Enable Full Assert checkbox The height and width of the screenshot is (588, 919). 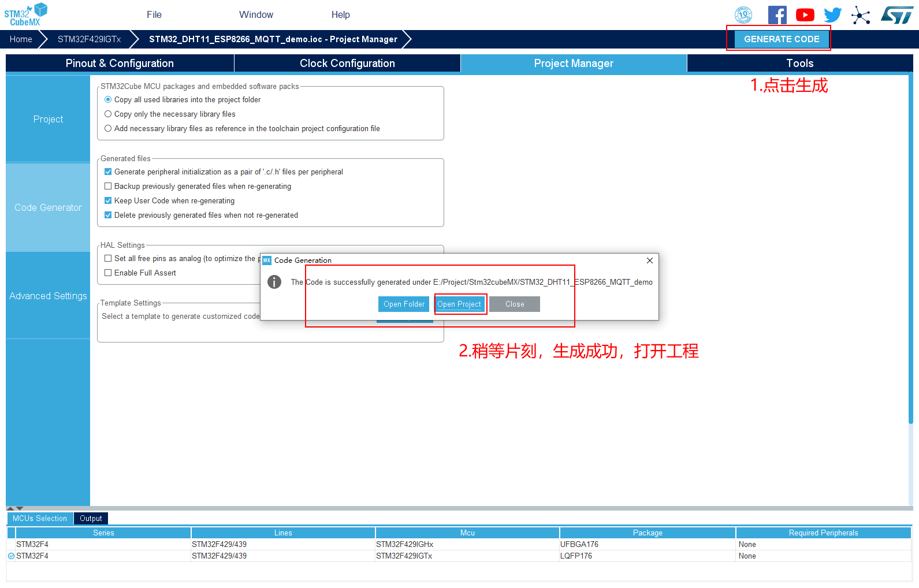click(x=108, y=273)
